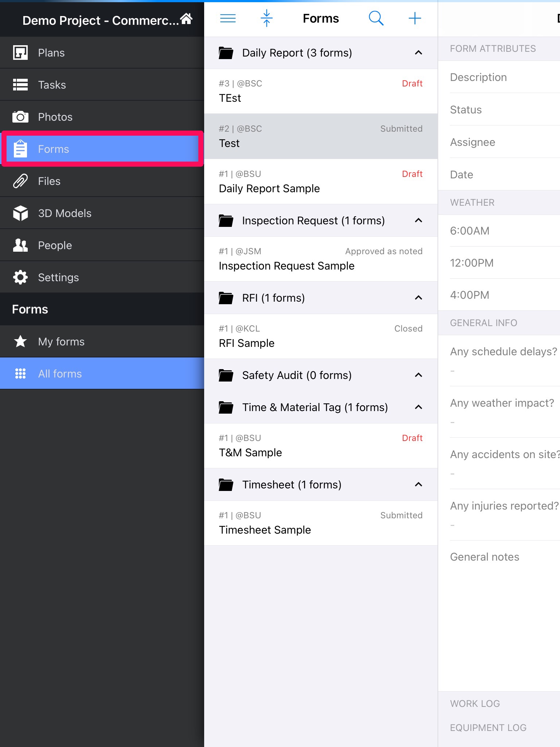Viewport: 560px width, 747px height.
Task: Tap the Daily Report folder icon
Action: tap(226, 53)
